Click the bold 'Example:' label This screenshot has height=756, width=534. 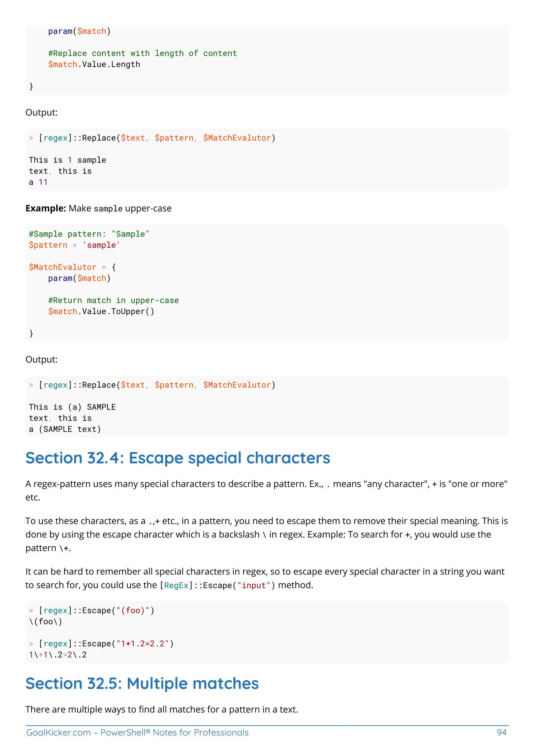[46, 208]
